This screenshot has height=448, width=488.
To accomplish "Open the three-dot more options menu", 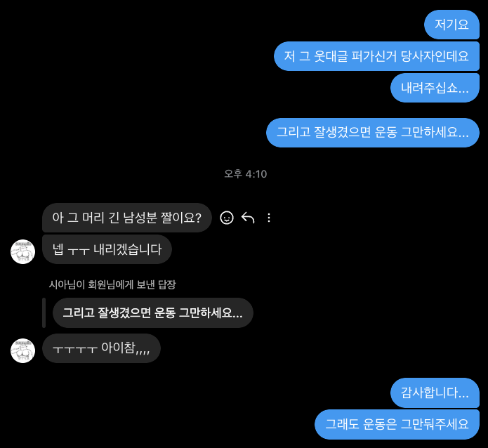I will pyautogui.click(x=269, y=218).
